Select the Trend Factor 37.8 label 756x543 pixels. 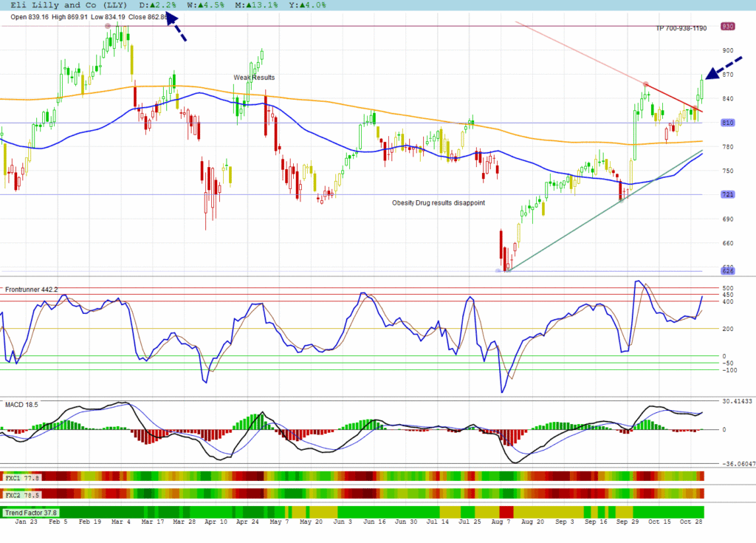click(31, 512)
